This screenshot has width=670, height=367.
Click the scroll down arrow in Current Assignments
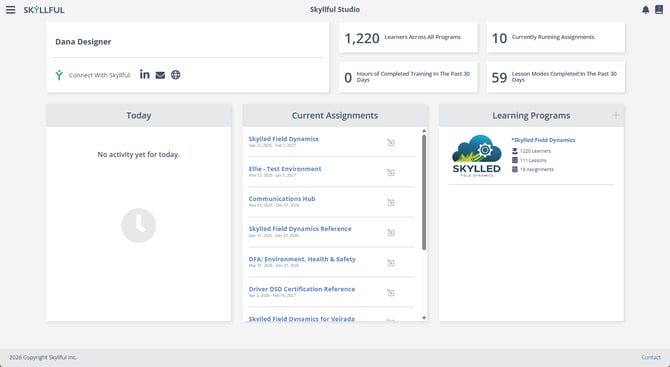click(424, 318)
